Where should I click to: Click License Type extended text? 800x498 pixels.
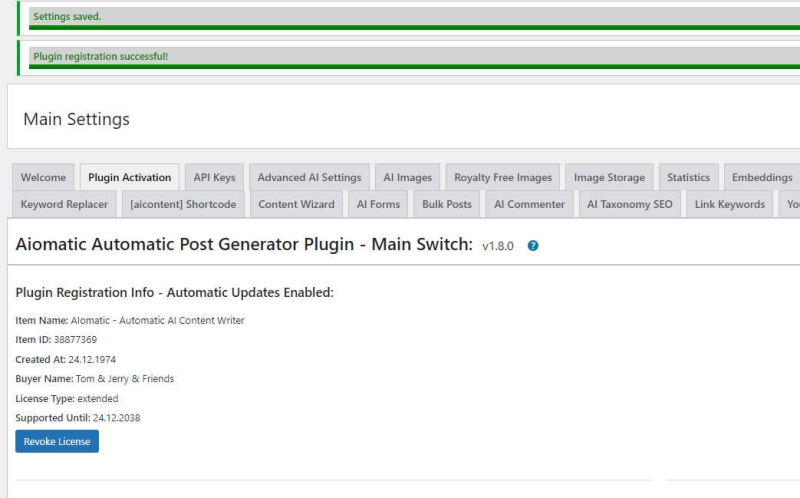click(x=97, y=399)
